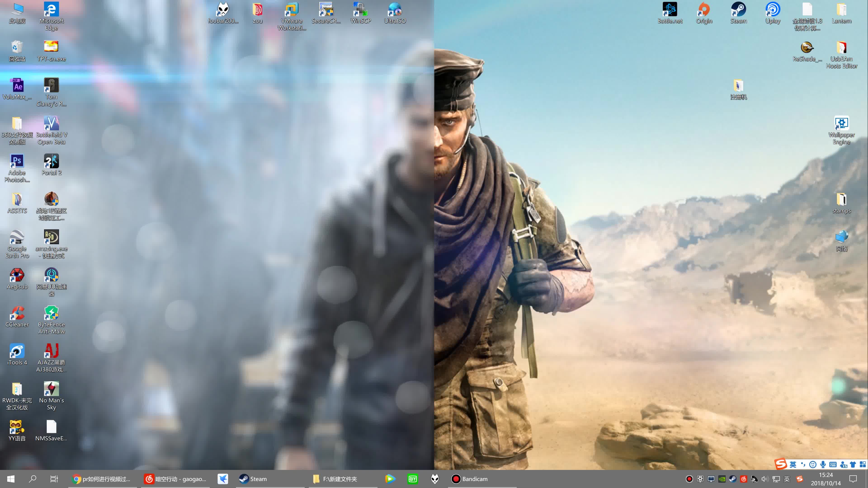Open 网易UU加速器 shortcut
The height and width of the screenshot is (488, 868).
(x=51, y=282)
